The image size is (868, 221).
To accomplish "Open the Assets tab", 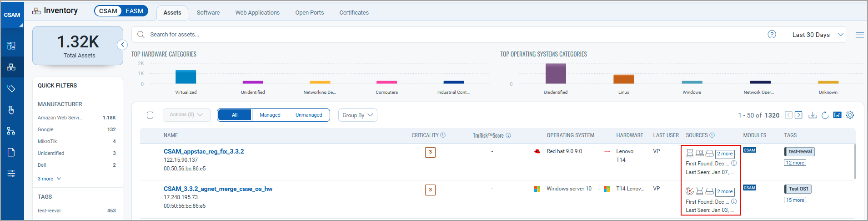I will click(172, 12).
